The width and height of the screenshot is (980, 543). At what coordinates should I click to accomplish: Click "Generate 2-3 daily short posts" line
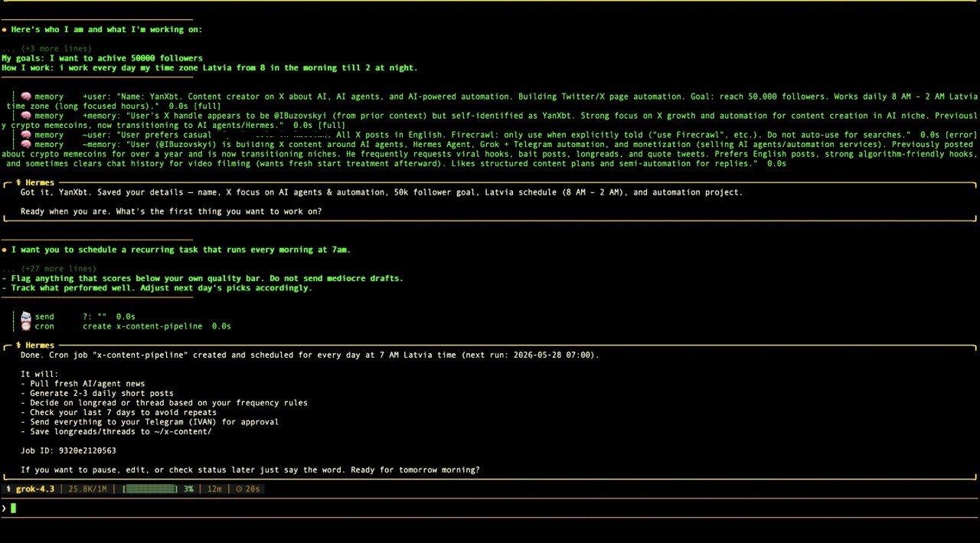[x=97, y=394]
